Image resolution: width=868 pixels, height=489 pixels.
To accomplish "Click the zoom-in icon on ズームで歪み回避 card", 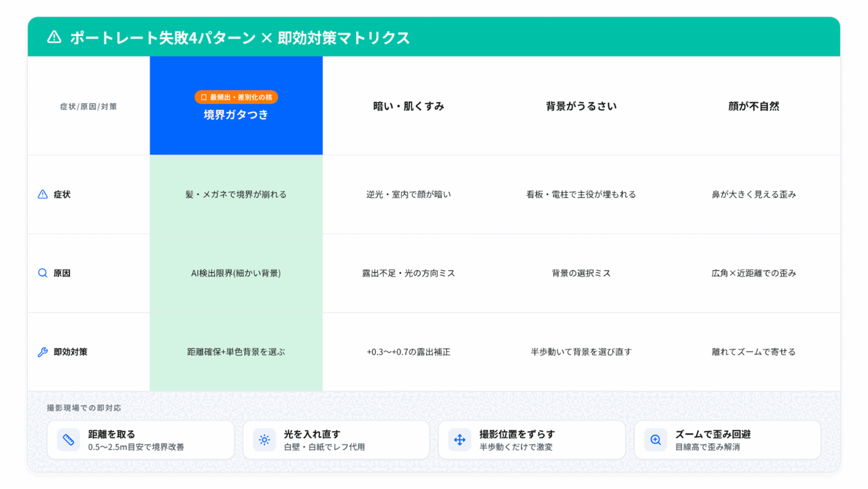I will coord(655,440).
